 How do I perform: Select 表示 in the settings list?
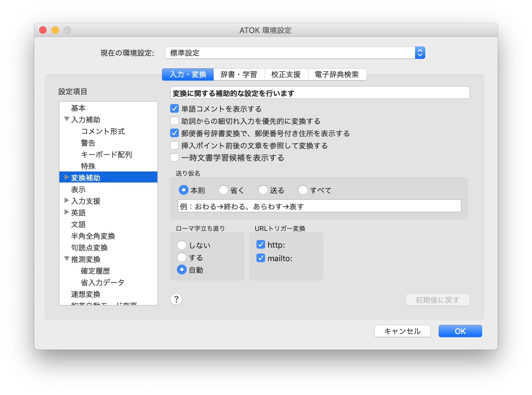pyautogui.click(x=108, y=190)
